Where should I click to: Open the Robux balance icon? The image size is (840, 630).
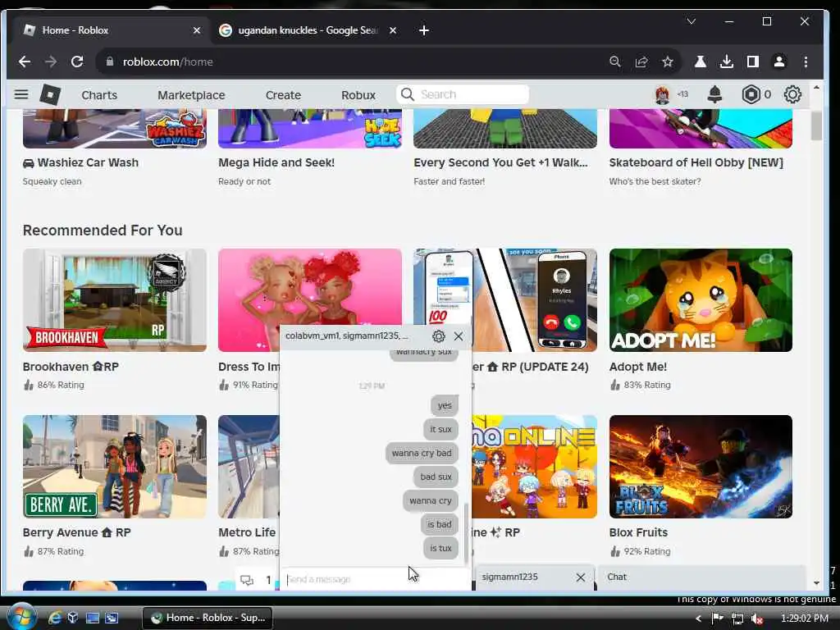click(751, 95)
